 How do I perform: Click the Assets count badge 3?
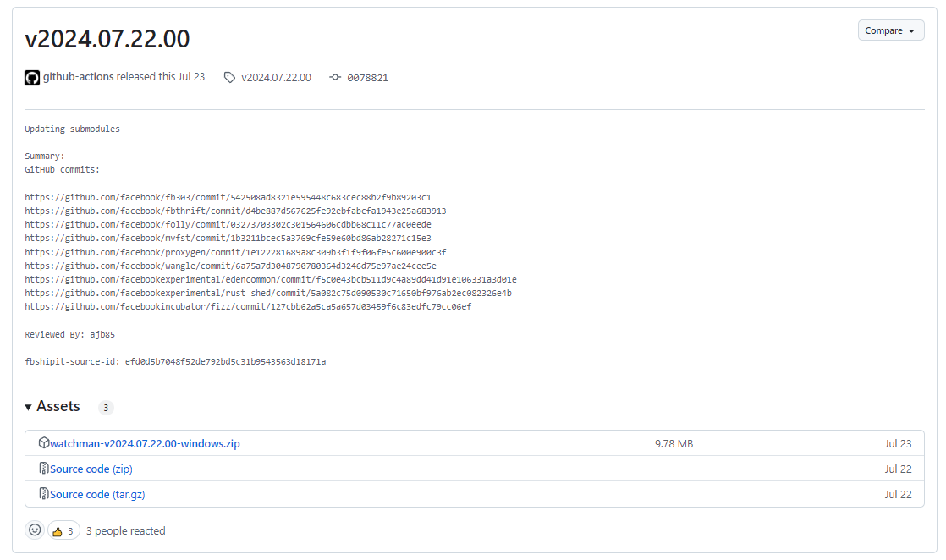pos(106,408)
